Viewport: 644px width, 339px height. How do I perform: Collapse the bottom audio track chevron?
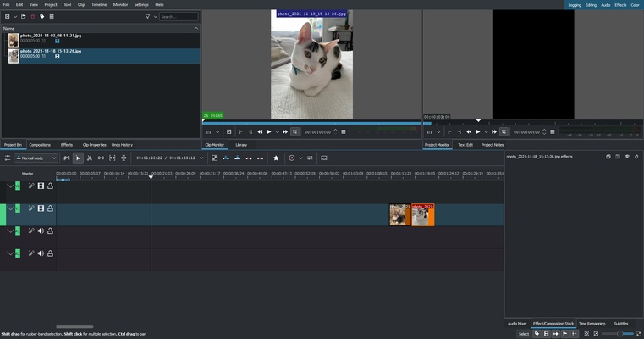10,253
